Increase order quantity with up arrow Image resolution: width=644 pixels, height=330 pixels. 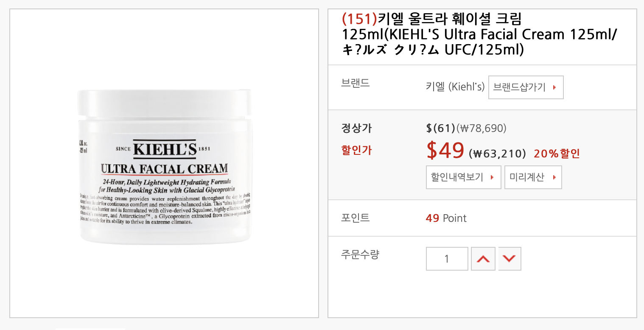click(x=483, y=259)
